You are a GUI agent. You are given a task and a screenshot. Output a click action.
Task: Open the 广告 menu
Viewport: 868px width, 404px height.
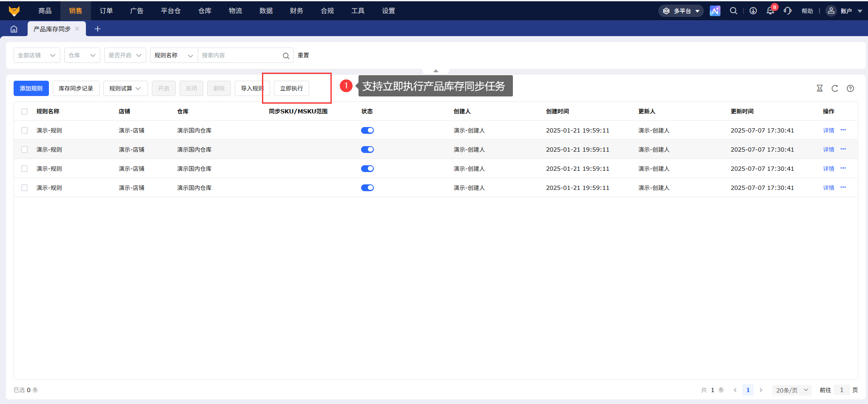pos(137,11)
